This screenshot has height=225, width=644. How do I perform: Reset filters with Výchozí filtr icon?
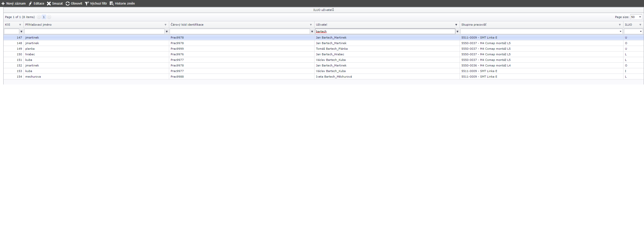(87, 4)
